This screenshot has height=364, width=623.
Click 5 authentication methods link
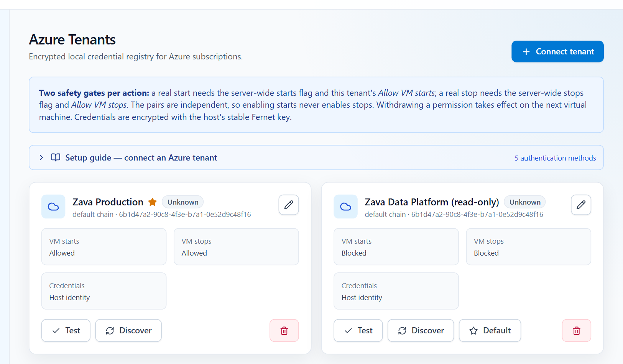pos(555,158)
